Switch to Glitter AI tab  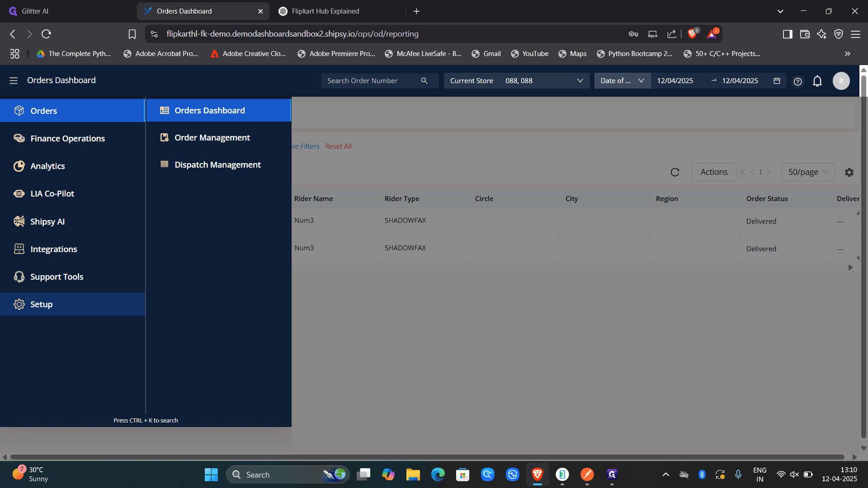[68, 11]
